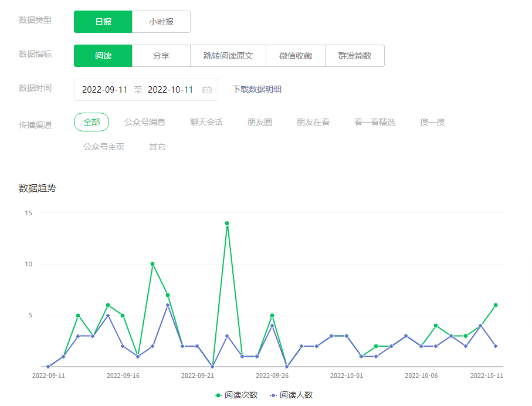The width and height of the screenshot is (532, 406).
Task: Click the end date 2022-10-11 field
Action: [170, 90]
